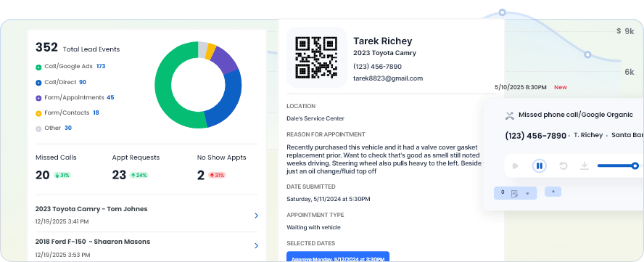The image size is (644, 262).
Task: Click bold (123) 456-7890 in missed call card
Action: pos(535,136)
